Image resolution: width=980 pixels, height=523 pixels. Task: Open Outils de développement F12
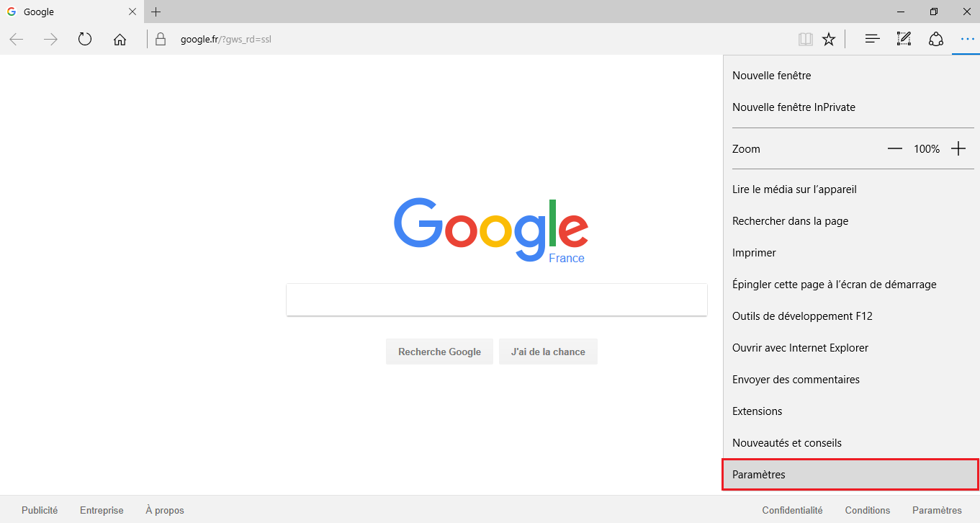pyautogui.click(x=851, y=316)
